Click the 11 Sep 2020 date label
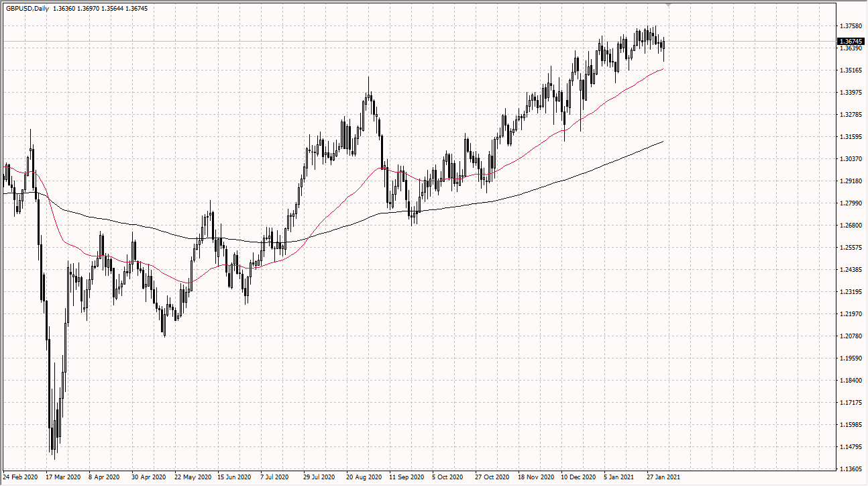 [406, 477]
